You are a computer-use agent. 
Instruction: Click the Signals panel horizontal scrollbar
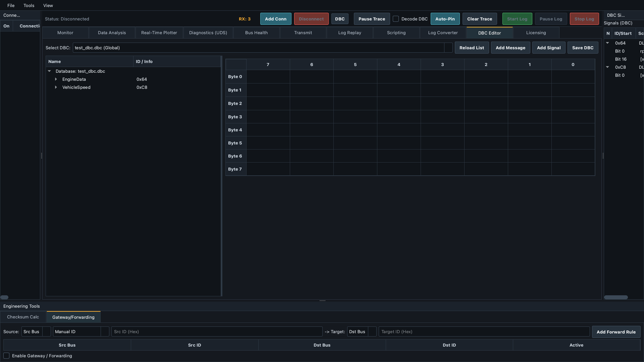click(616, 297)
